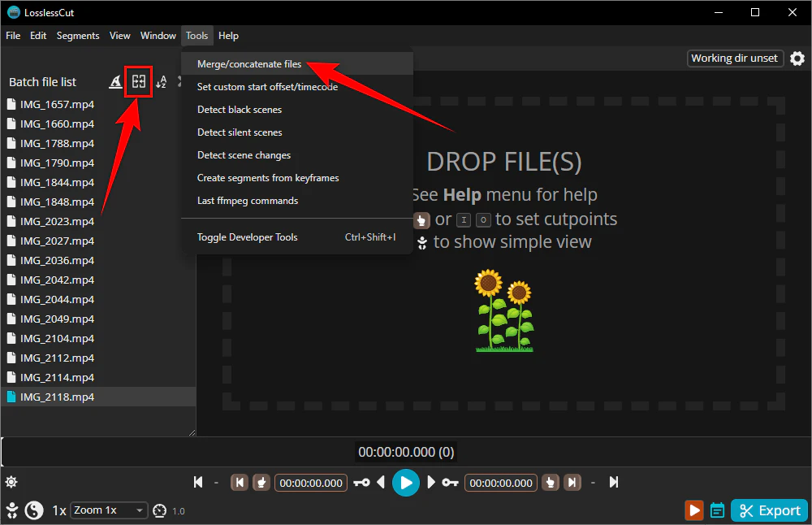Click current time 00:00:00.000 (0) display
812x525 pixels.
click(x=406, y=452)
